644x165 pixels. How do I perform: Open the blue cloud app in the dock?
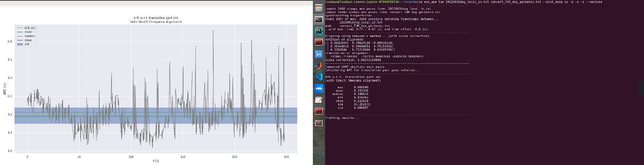coord(319,88)
